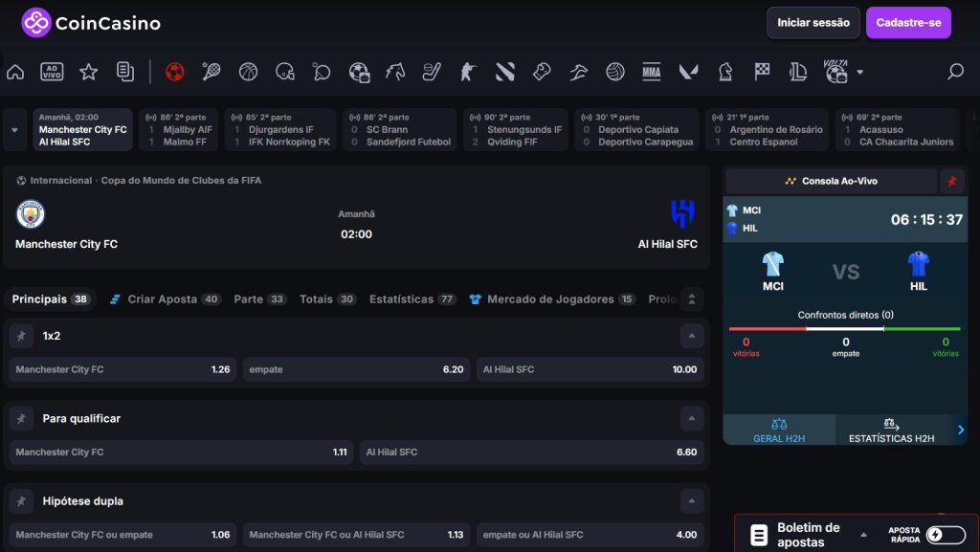Select the ice hockey stick icon
The width and height of the screenshot is (980, 552).
pyautogui.click(x=432, y=73)
